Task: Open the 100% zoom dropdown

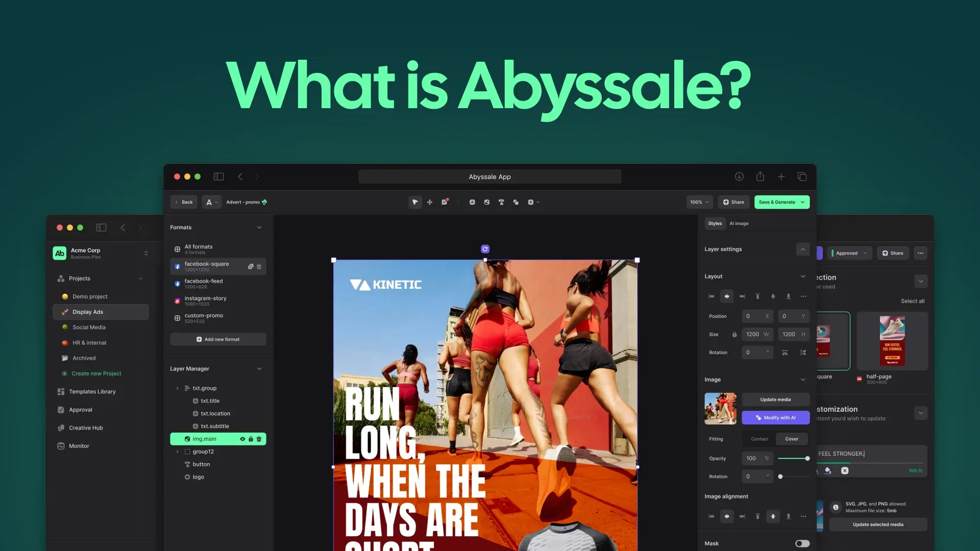Action: 699,202
